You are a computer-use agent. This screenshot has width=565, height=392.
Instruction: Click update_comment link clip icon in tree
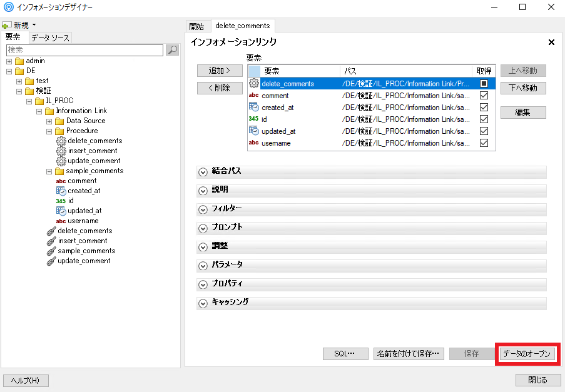pyautogui.click(x=51, y=261)
